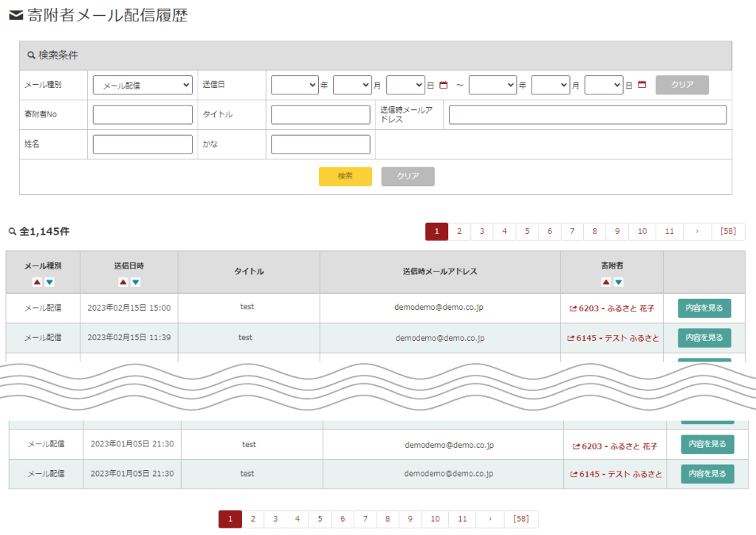
Task: Expand the メール種別 dropdown
Action: click(x=142, y=86)
